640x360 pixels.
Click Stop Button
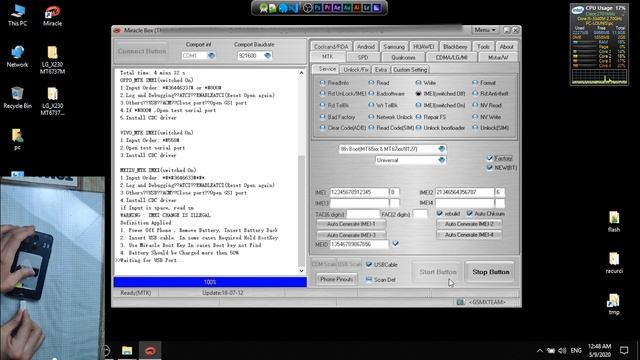pos(490,272)
